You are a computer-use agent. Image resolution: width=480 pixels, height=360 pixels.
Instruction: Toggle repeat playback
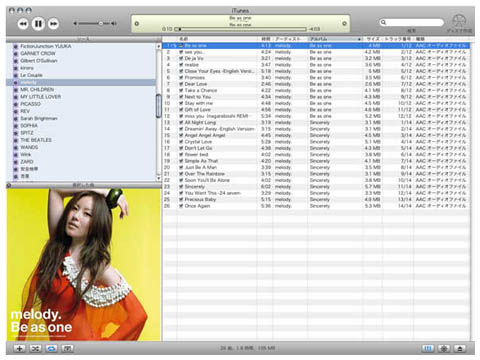coord(51,349)
